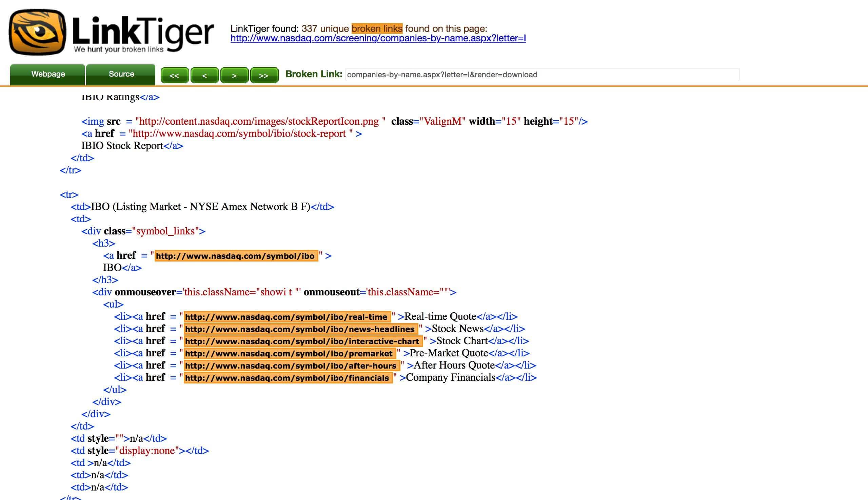The width and height of the screenshot is (868, 500).
Task: Click 'IBO (Listing Market - NYSE Amex Network B F)' text
Action: 200,207
